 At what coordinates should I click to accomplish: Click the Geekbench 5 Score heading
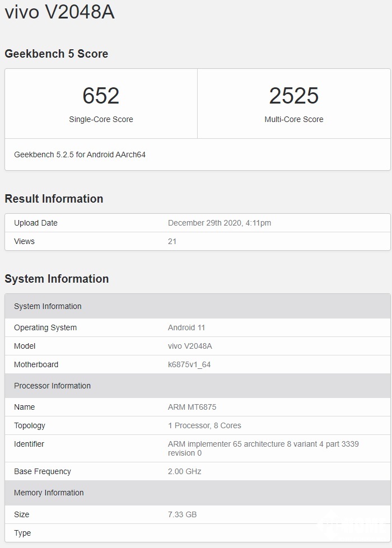click(57, 54)
